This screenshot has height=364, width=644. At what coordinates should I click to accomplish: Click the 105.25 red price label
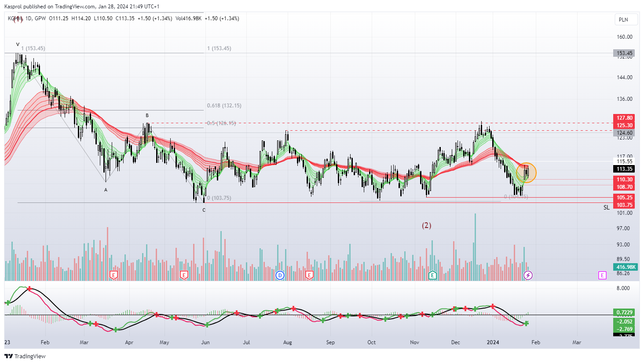coord(624,198)
